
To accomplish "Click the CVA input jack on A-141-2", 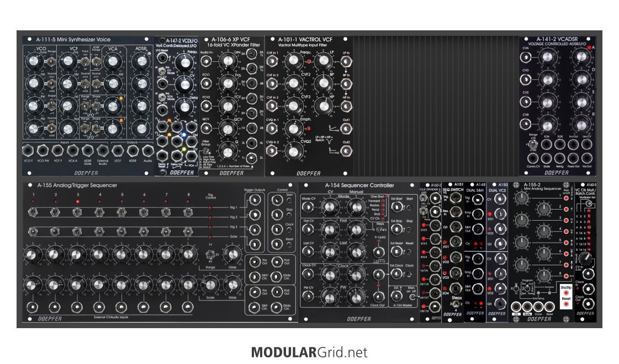I will pyautogui.click(x=525, y=57).
